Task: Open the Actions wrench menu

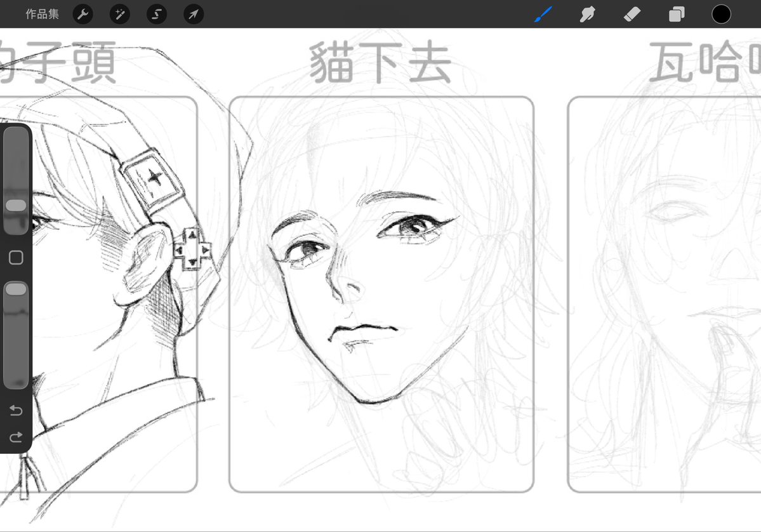Action: [x=83, y=14]
